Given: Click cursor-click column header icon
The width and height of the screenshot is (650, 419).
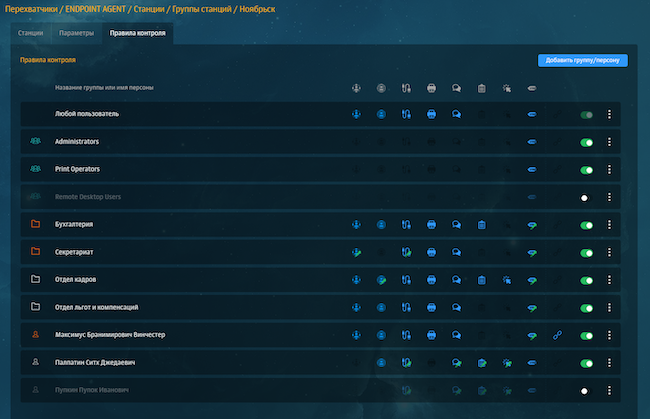Looking at the screenshot, I should click(x=507, y=88).
